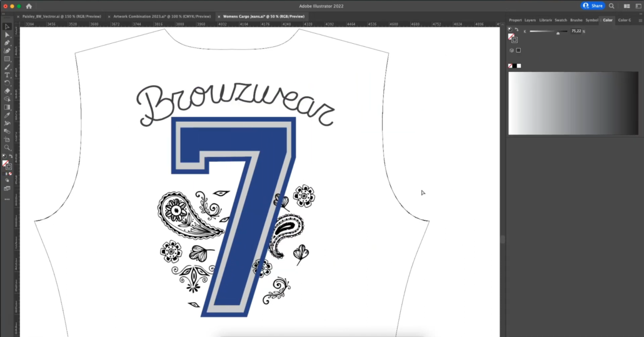Click the K grayscale slider handle
Viewport: 644px width, 337px height.
(x=558, y=33)
